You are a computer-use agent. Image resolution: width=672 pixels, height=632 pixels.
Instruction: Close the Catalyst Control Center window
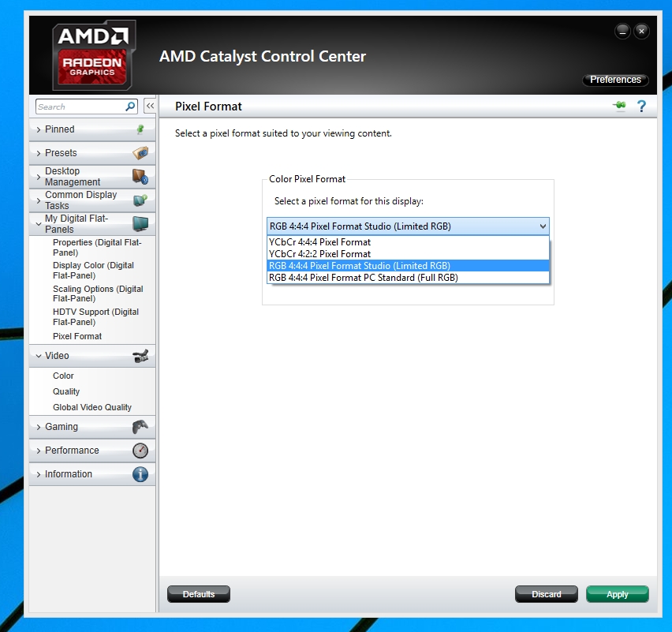click(x=641, y=31)
